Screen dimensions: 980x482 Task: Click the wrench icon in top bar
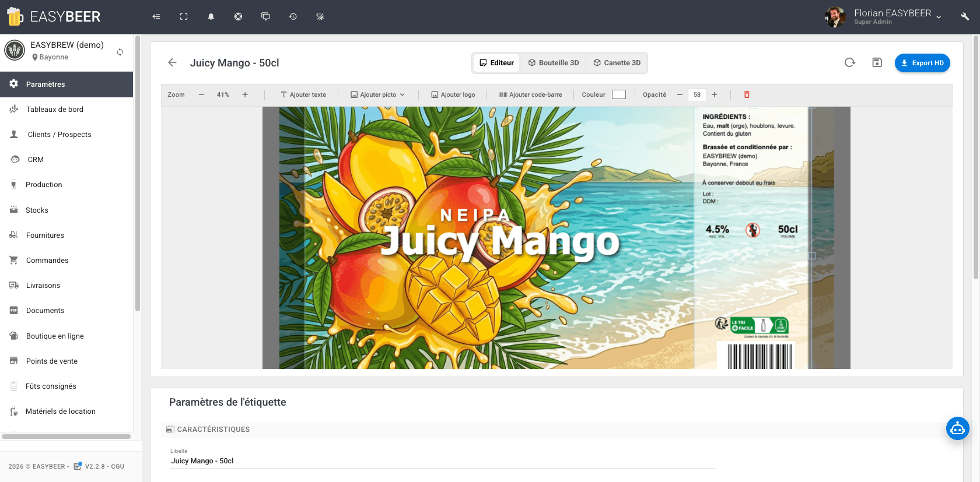[965, 17]
